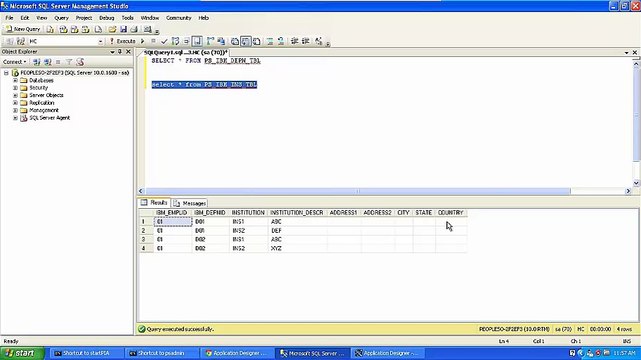Open an Analysis Services XMLA Query
The width and height of the screenshot is (641, 360).
85,29
